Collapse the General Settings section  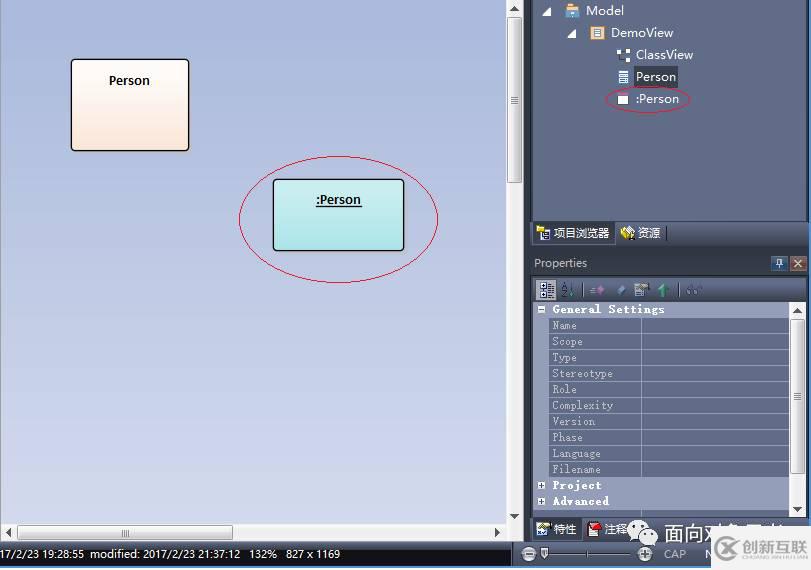[x=542, y=309]
